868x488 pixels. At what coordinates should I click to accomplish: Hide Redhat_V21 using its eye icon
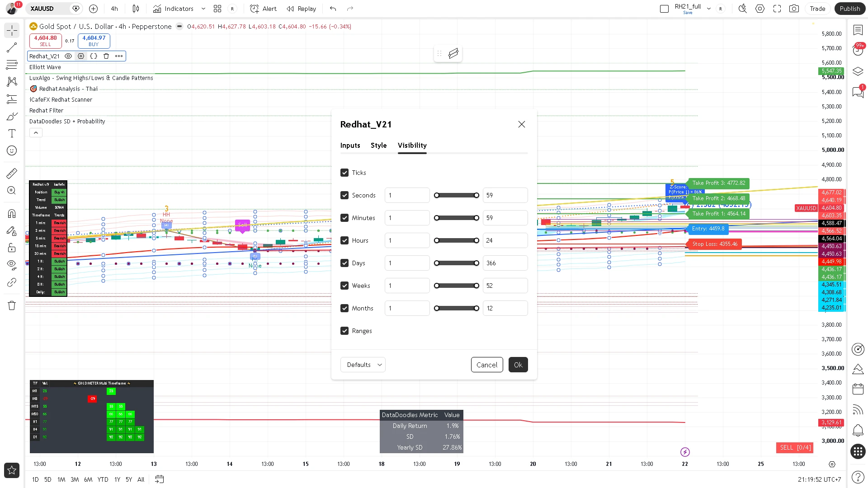pyautogui.click(x=68, y=56)
